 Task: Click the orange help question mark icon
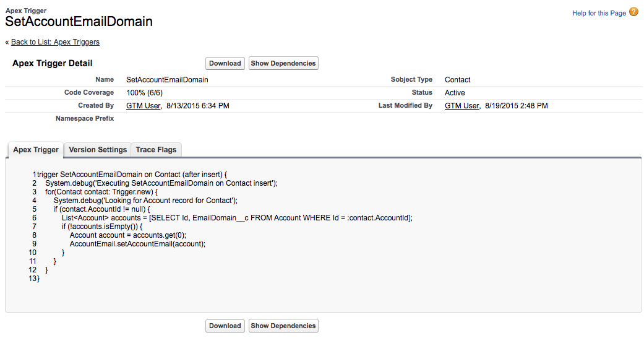click(633, 12)
